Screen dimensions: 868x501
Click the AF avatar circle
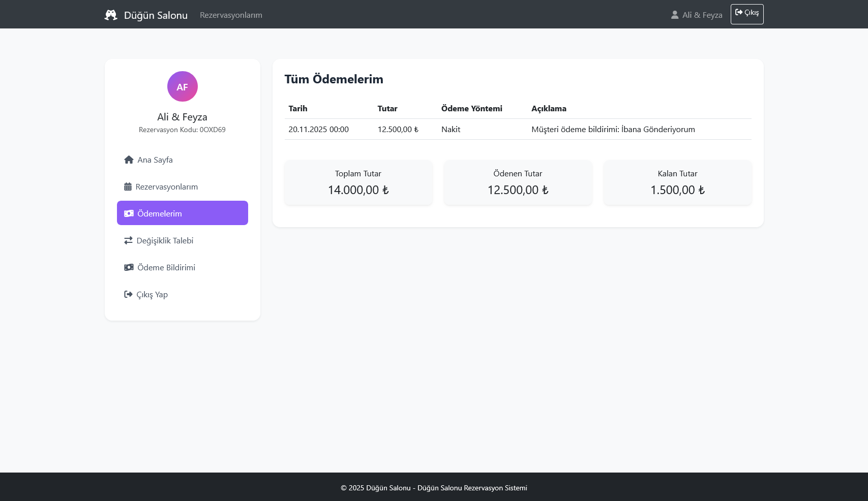pos(182,86)
